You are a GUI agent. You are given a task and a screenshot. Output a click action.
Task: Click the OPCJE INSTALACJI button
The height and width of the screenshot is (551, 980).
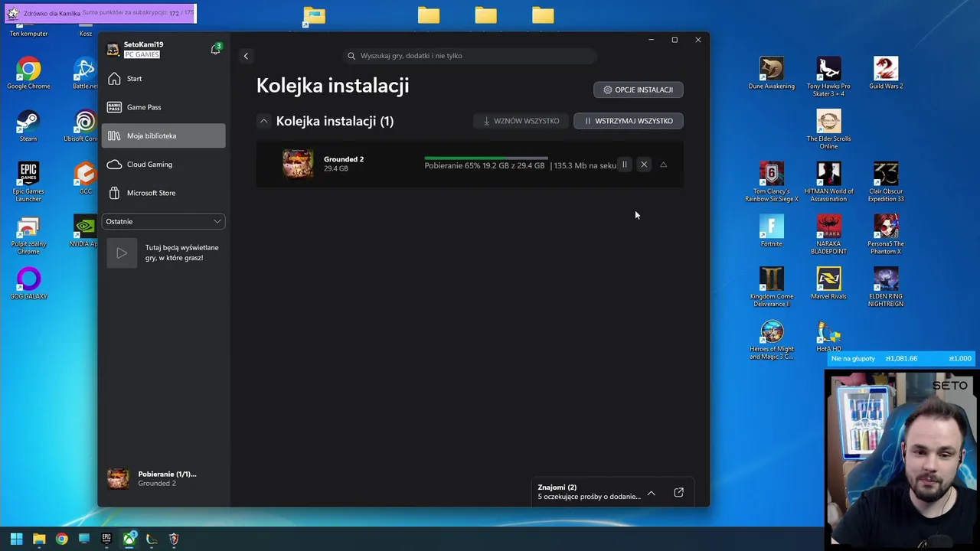click(638, 90)
